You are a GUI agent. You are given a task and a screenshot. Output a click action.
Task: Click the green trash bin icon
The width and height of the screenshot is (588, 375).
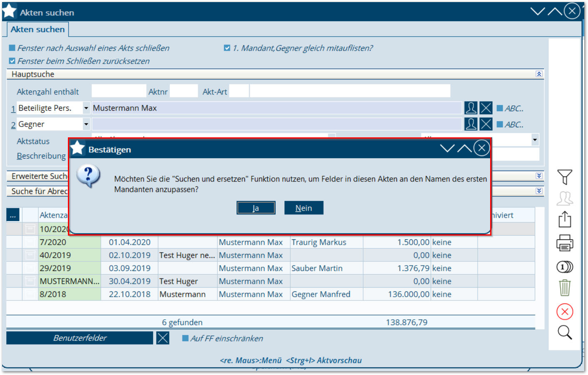tap(565, 288)
